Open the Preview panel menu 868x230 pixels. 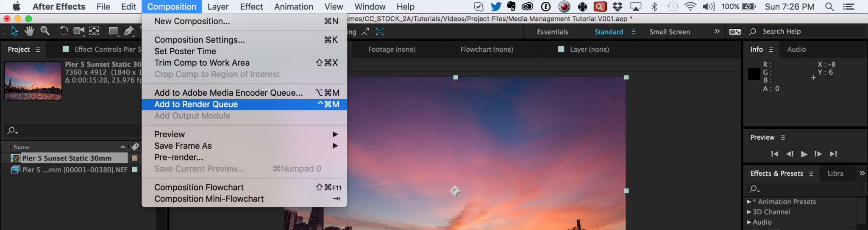point(783,138)
